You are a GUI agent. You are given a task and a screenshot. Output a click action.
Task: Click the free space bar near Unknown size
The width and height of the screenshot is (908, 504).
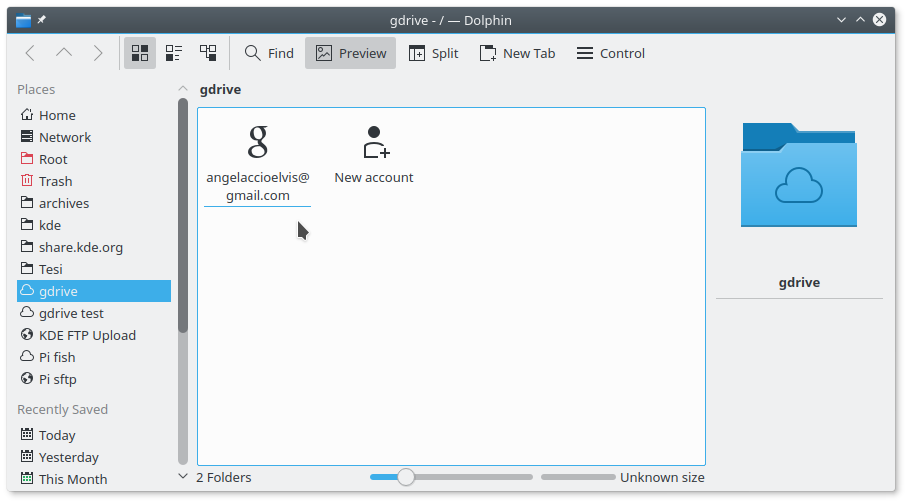click(x=578, y=477)
